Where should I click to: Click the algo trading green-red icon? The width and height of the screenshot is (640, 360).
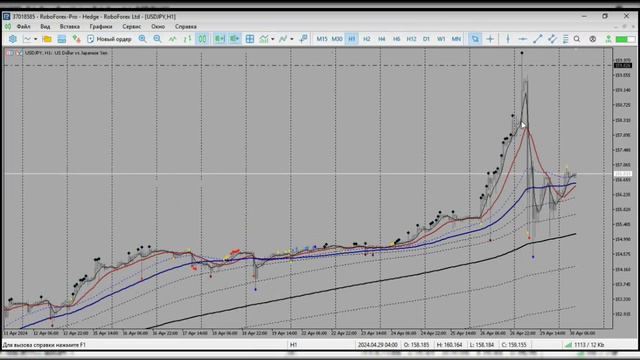[x=76, y=39]
